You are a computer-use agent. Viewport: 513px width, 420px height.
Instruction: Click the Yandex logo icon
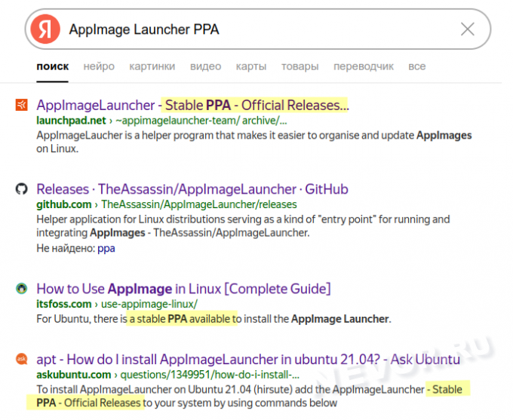click(x=45, y=29)
